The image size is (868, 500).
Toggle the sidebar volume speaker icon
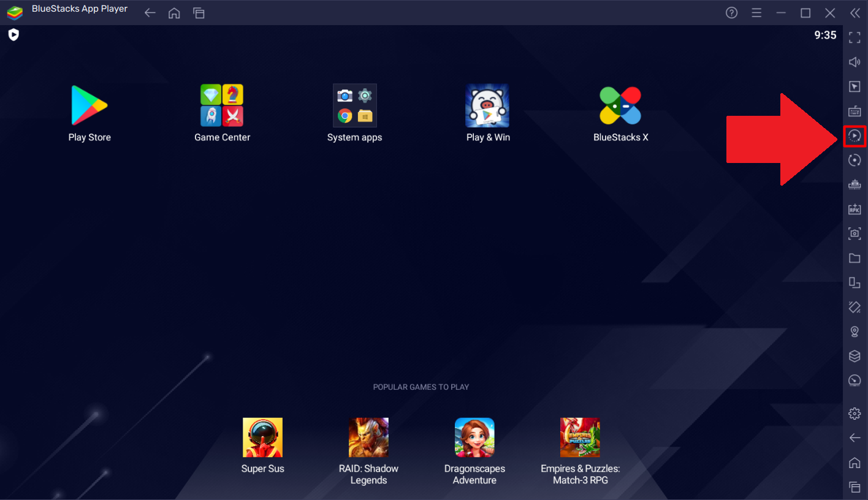[855, 62]
